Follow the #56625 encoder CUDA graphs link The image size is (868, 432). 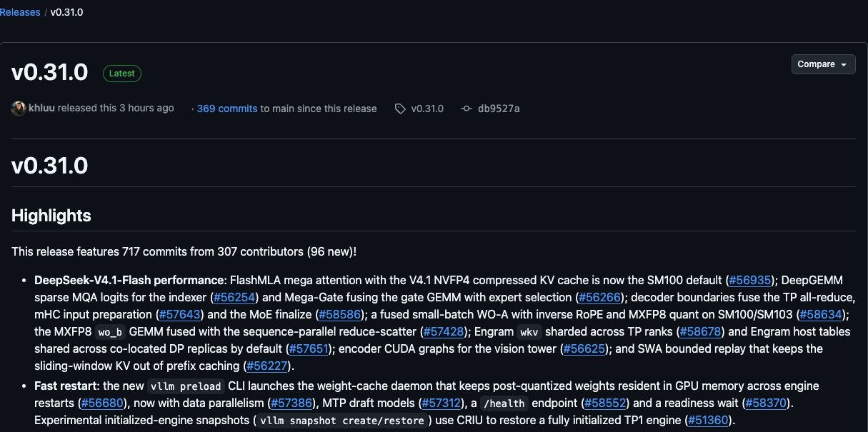click(x=584, y=348)
